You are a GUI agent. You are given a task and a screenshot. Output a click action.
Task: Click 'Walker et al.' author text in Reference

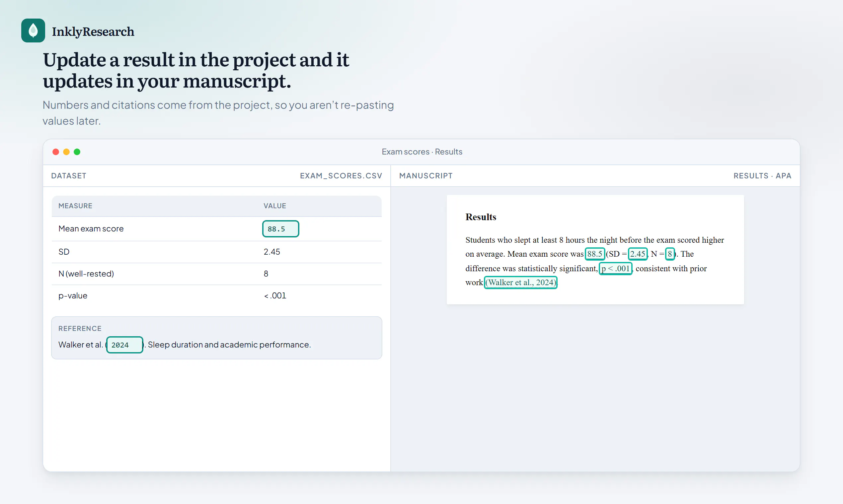coord(81,345)
